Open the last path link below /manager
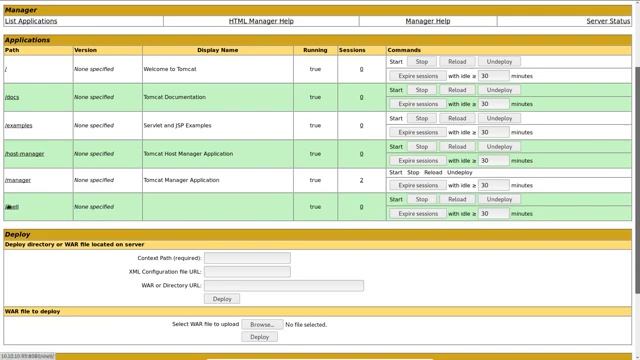 pyautogui.click(x=12, y=207)
